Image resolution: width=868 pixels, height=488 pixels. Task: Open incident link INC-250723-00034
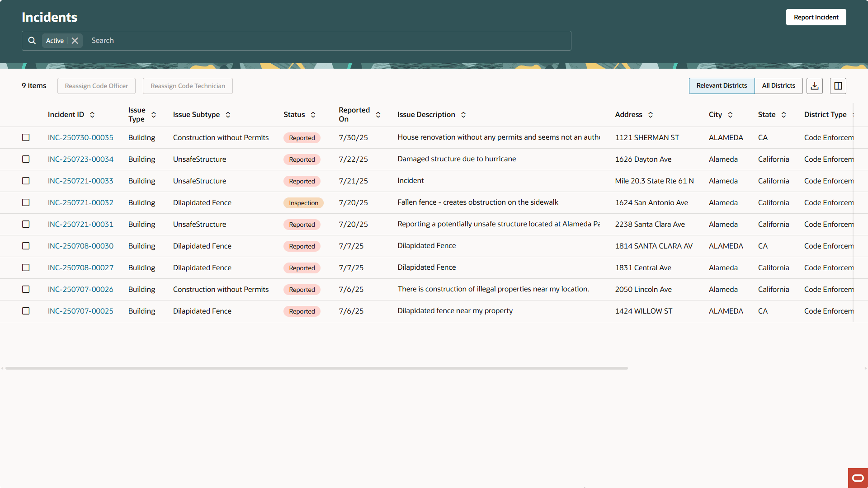[80, 159]
